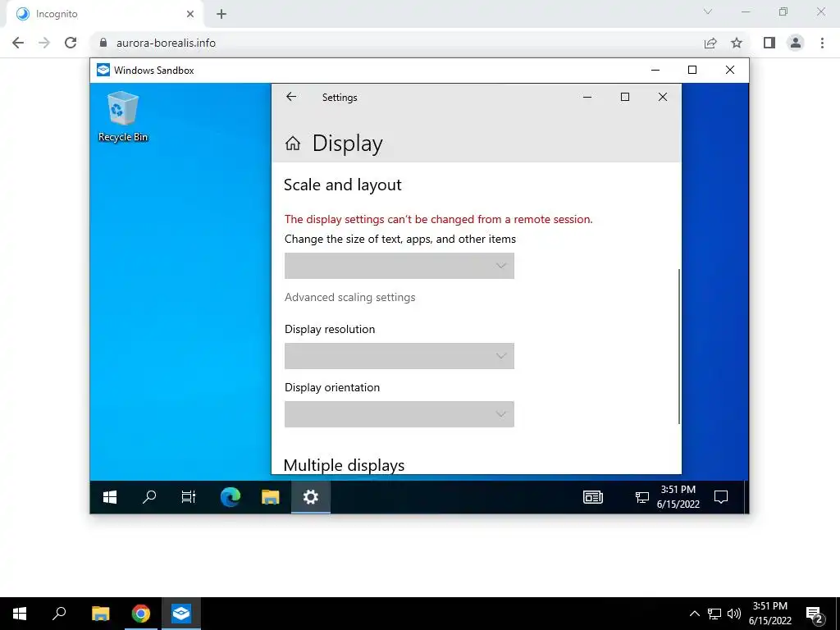Viewport: 840px width, 630px height.
Task: Close the Incognito tab
Action: (190, 14)
